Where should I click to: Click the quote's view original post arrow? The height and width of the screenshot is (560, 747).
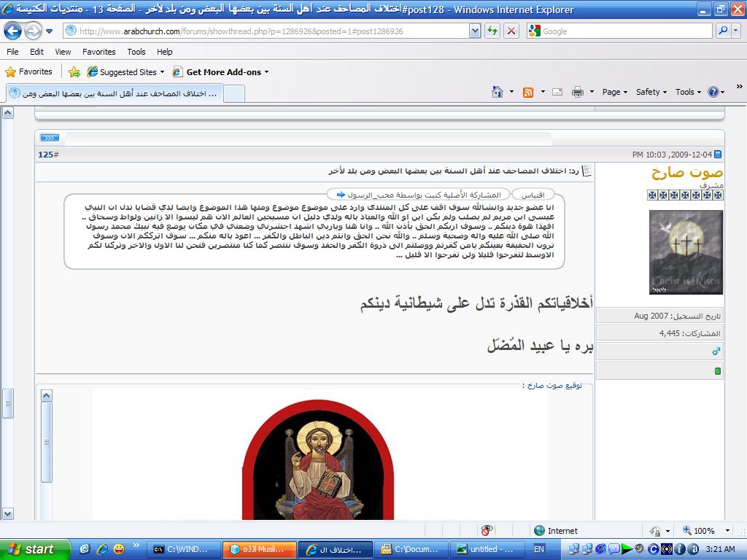click(x=341, y=194)
